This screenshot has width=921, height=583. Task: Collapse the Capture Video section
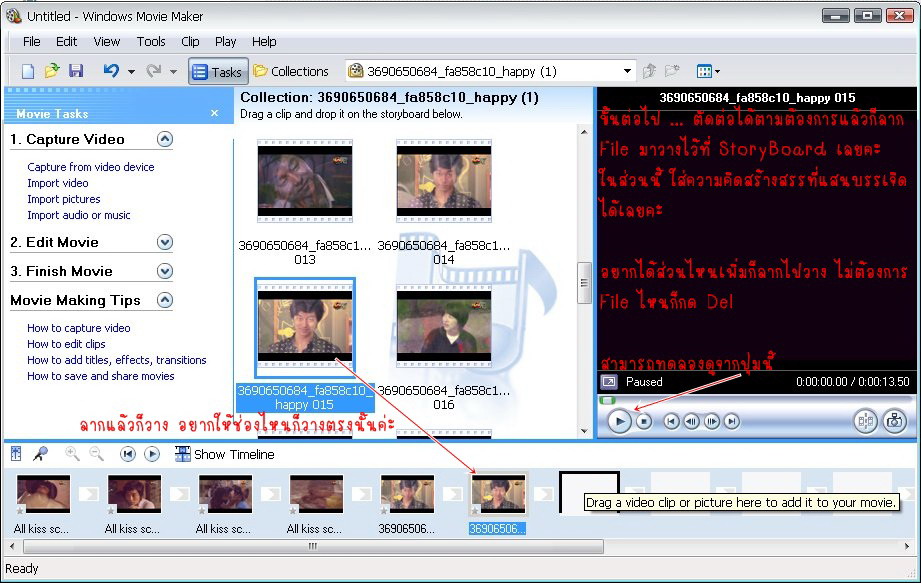coord(165,139)
